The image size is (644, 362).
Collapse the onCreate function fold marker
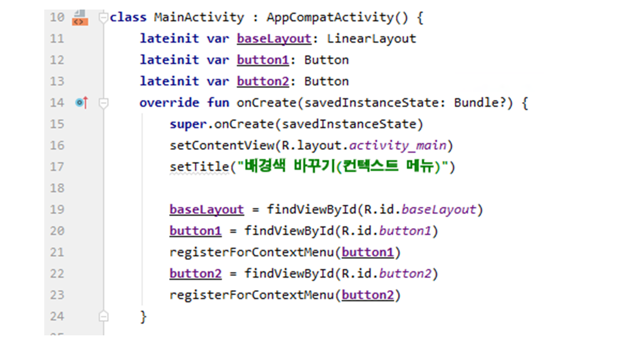point(104,103)
